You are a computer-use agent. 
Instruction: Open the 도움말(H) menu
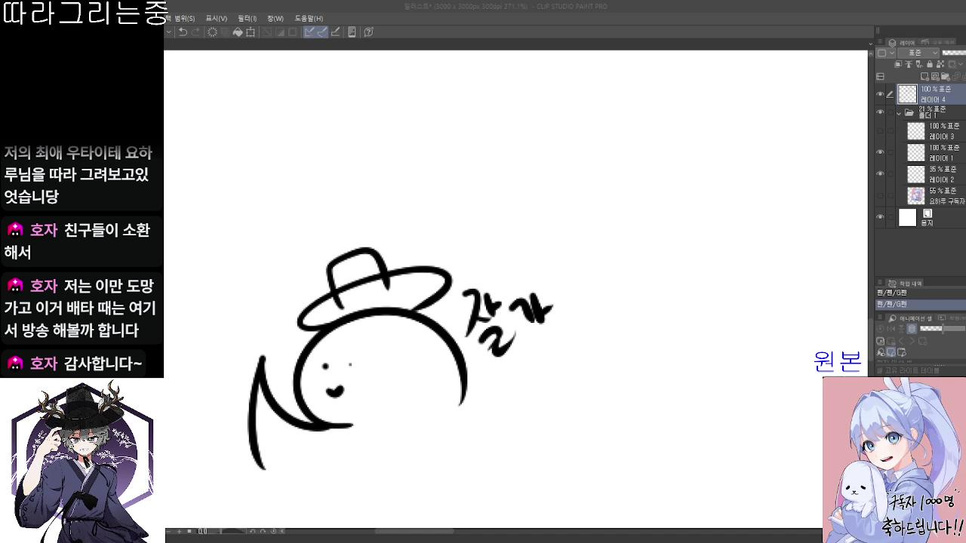(x=308, y=18)
